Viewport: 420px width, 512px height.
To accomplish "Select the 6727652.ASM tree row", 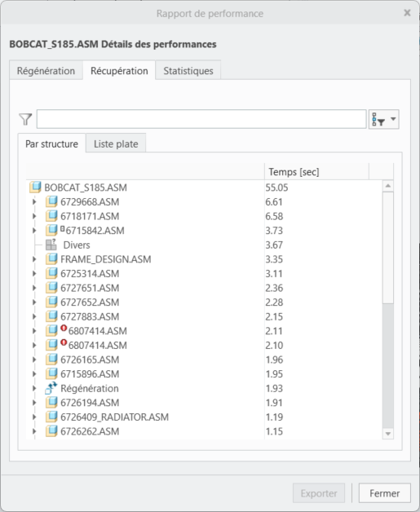I will (x=204, y=302).
